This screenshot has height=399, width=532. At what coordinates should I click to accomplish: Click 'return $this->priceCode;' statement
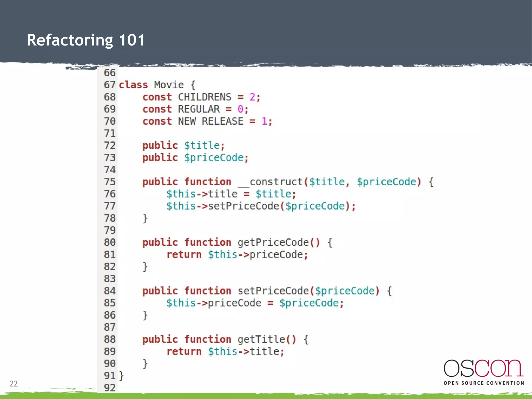pyautogui.click(x=237, y=255)
